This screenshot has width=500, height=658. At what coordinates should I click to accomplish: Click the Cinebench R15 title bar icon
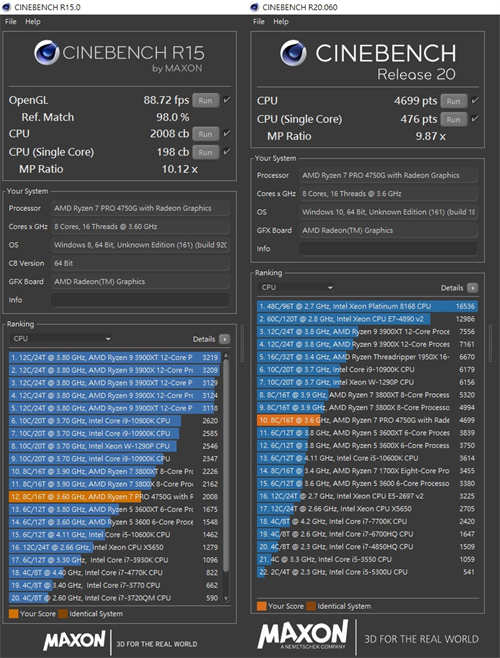(x=6, y=7)
